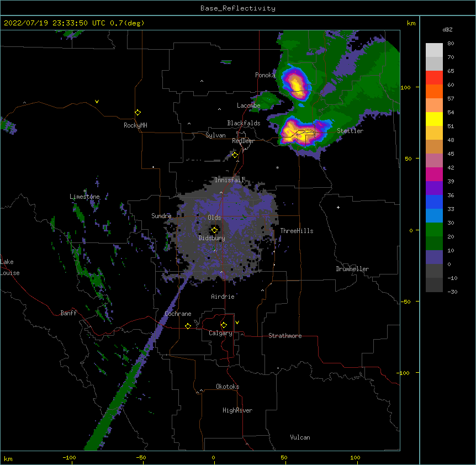Click the Airdrie label
This screenshot has height=465, width=476.
tap(223, 297)
